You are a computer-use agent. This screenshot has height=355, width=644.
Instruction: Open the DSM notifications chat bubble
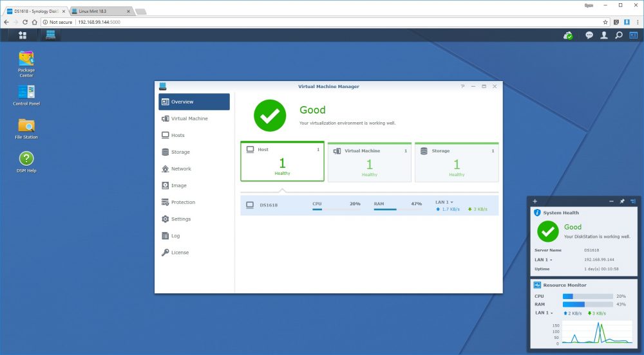click(589, 35)
